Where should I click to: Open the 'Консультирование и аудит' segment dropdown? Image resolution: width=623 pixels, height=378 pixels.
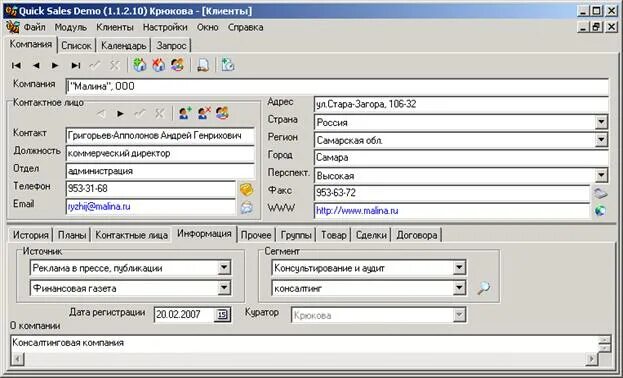click(459, 268)
